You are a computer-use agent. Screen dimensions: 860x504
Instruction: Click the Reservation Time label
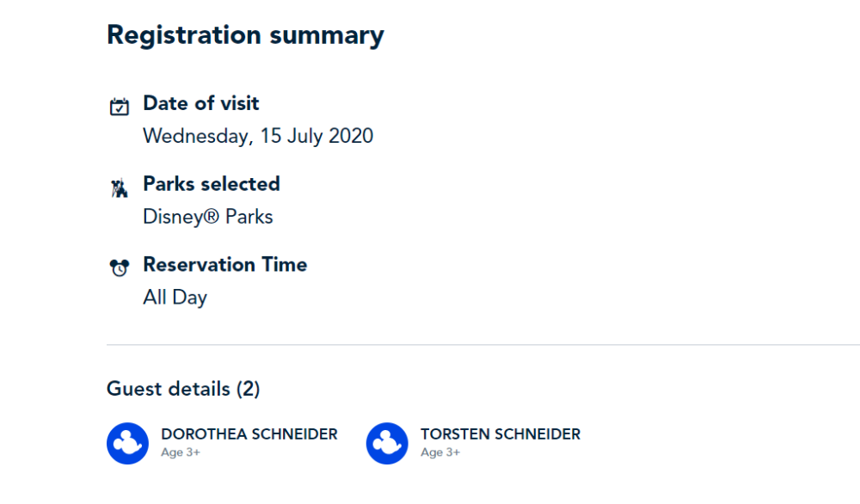tap(224, 264)
